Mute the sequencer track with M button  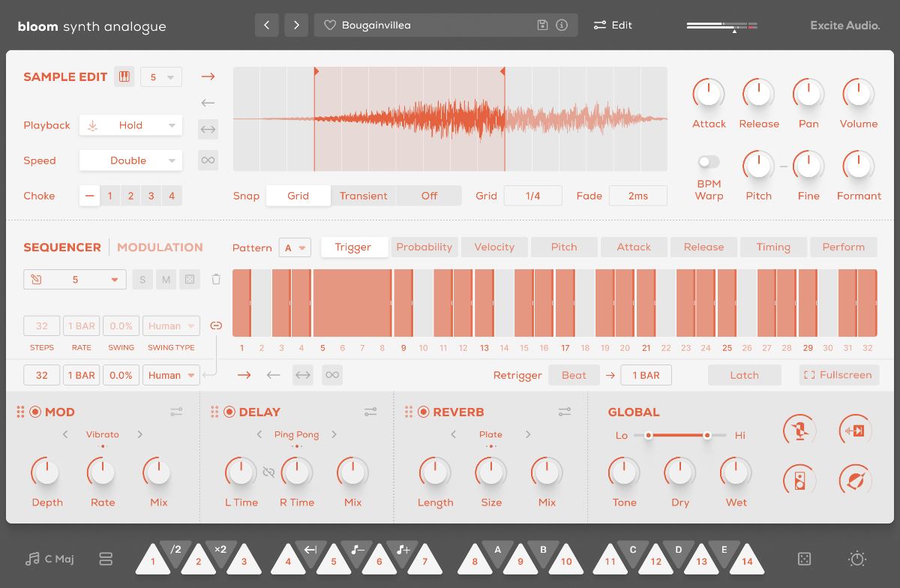coord(166,280)
